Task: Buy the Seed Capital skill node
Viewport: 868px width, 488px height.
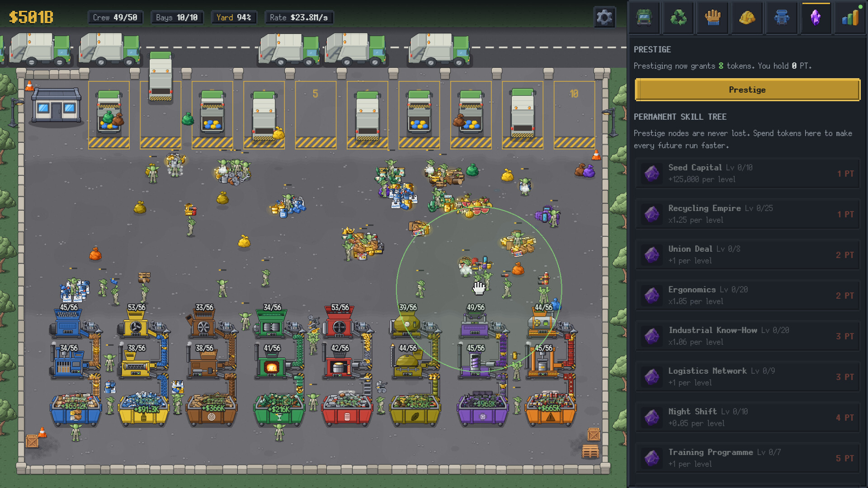Action: (747, 174)
